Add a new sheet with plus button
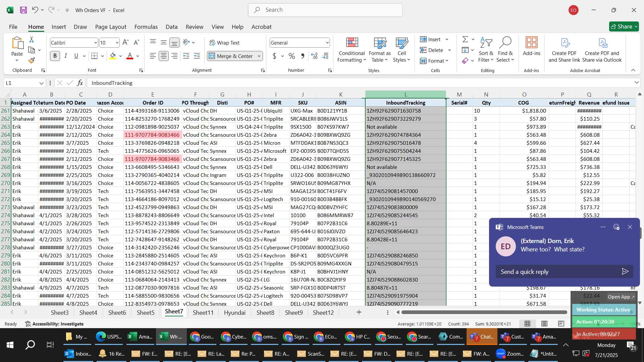Screen dimensions: 644x362 click(x=359, y=312)
